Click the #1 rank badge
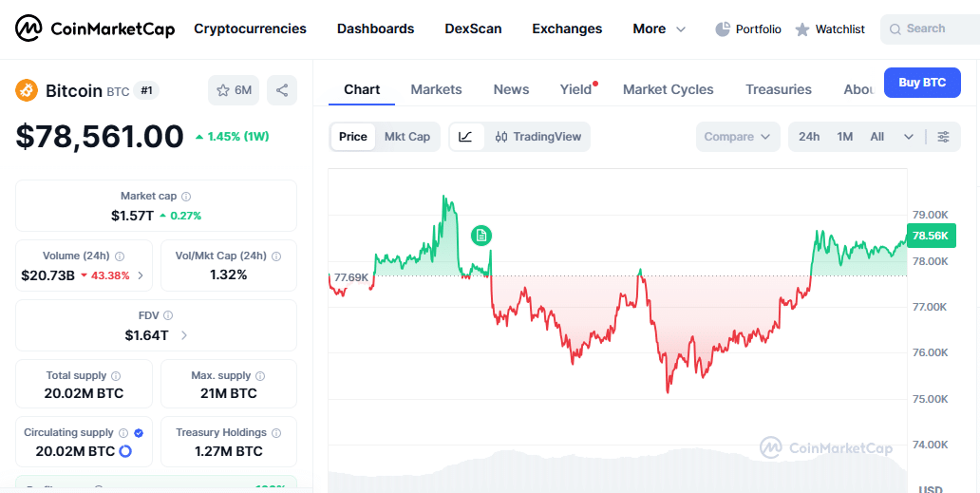The height and width of the screenshot is (493, 980). [x=146, y=90]
